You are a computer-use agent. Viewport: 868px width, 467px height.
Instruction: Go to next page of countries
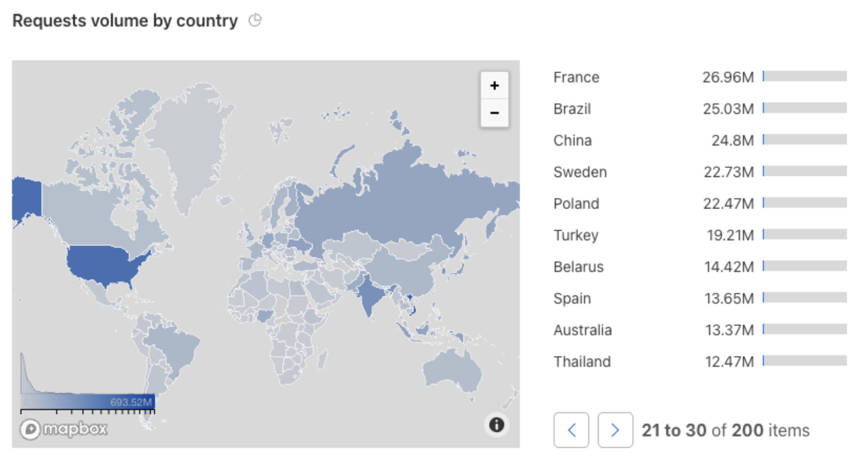coord(615,430)
